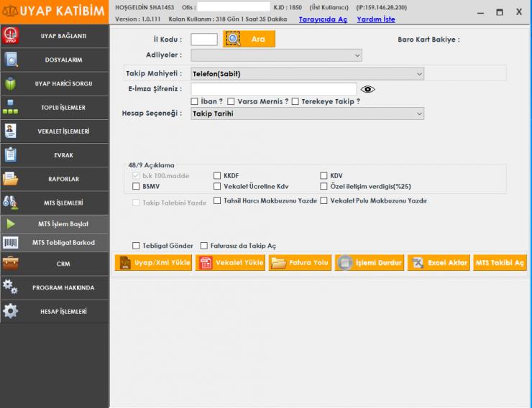
Task: Select MTS İşlem Başlat submenu item
Action: tap(55, 224)
